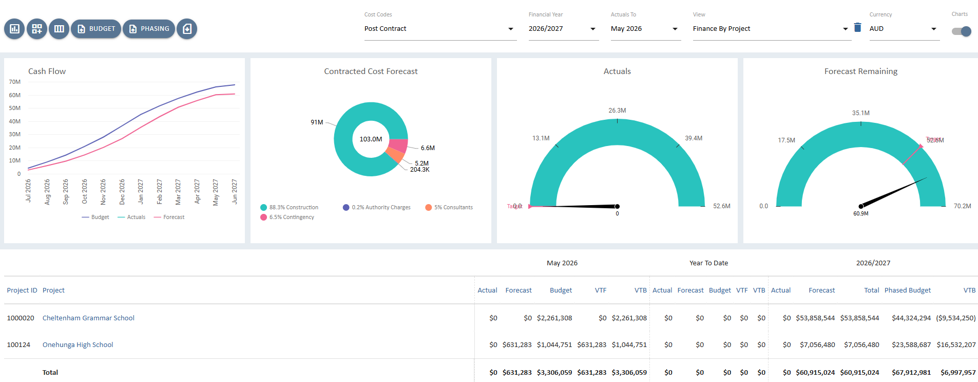Click the 60.9M value under the gauge
The image size is (978, 382).
coord(861,213)
